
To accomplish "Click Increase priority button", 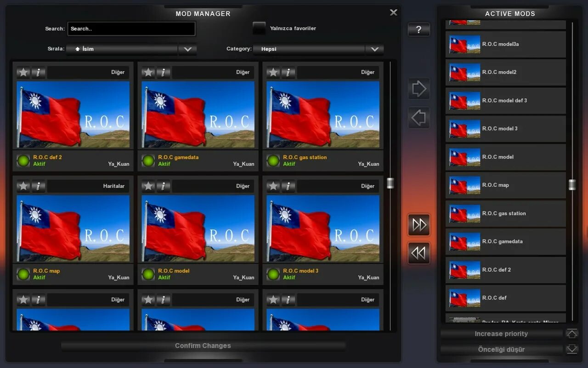I will click(x=501, y=334).
